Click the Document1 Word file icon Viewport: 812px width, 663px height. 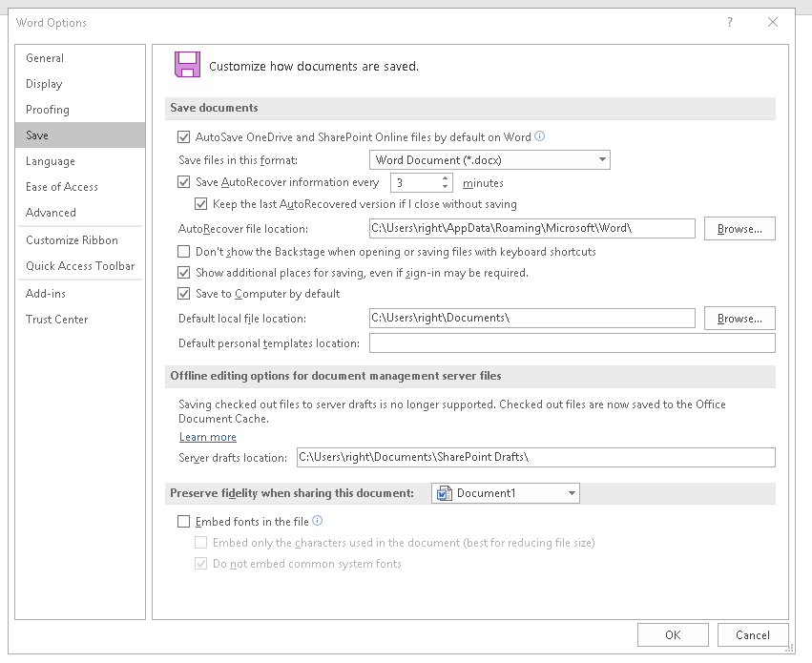click(x=443, y=493)
